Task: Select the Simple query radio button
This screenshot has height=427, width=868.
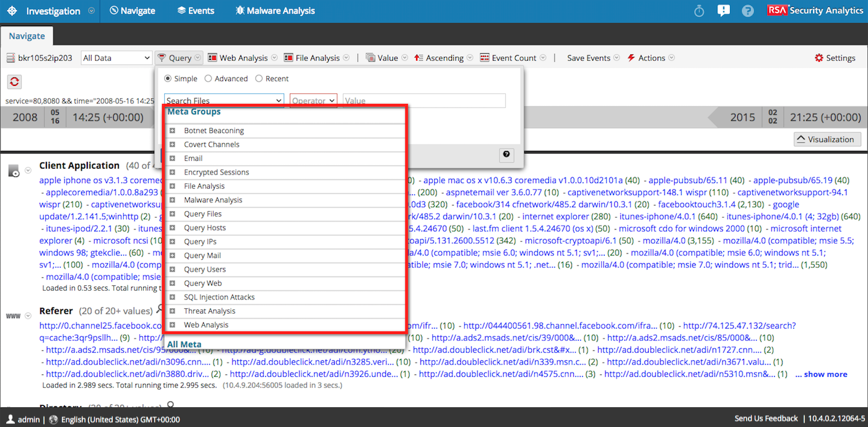Action: 168,79
